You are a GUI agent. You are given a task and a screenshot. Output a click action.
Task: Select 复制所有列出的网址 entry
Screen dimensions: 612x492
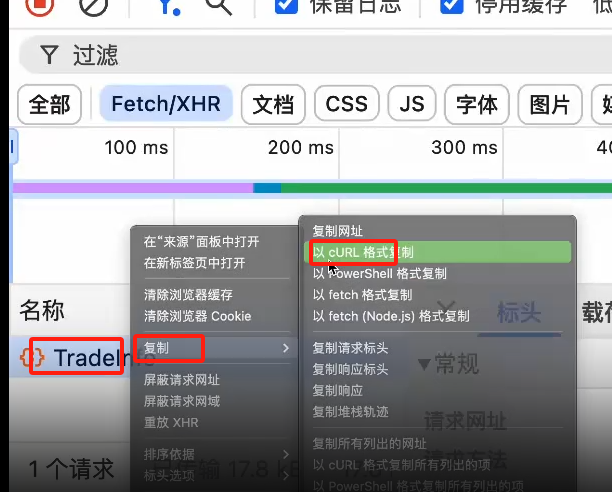pyautogui.click(x=369, y=443)
